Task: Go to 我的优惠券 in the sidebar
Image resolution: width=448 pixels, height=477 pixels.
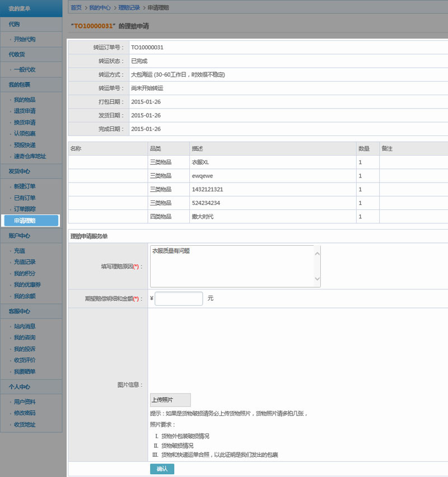Action: pos(27,284)
